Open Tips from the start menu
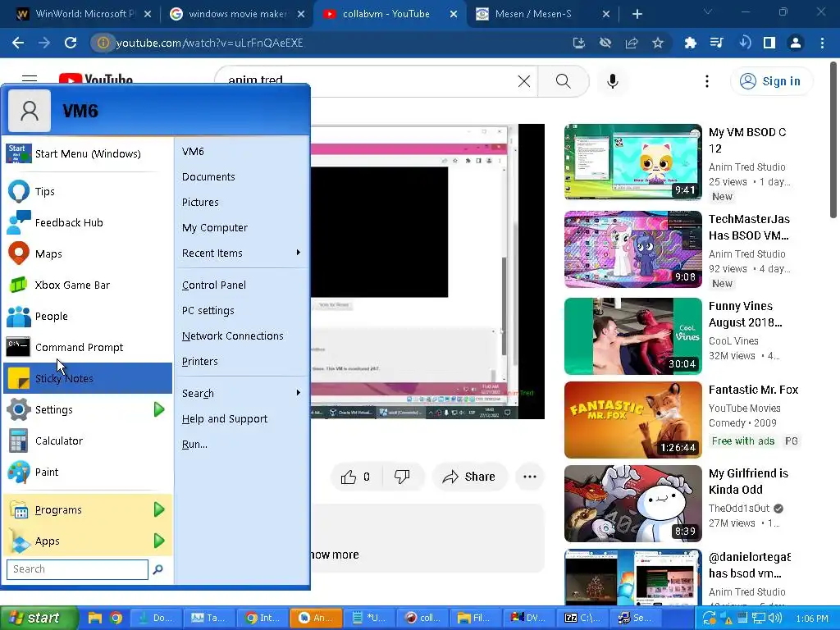The image size is (840, 630). coord(88,191)
